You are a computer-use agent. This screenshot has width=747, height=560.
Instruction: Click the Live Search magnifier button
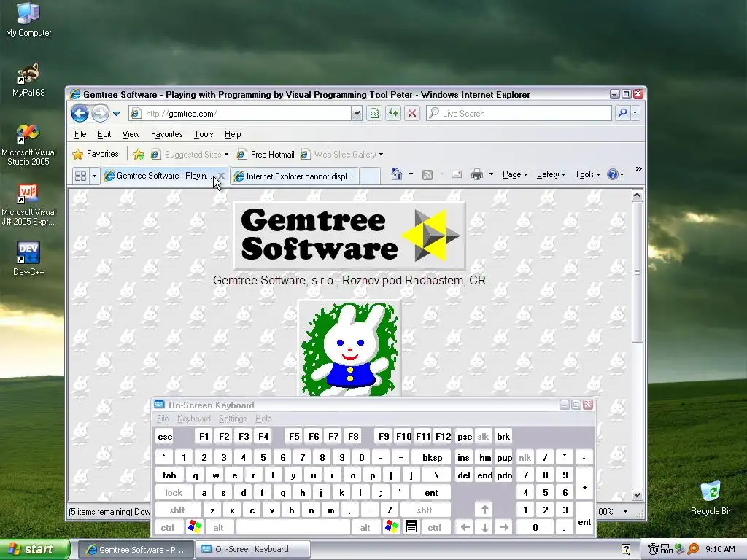click(622, 113)
